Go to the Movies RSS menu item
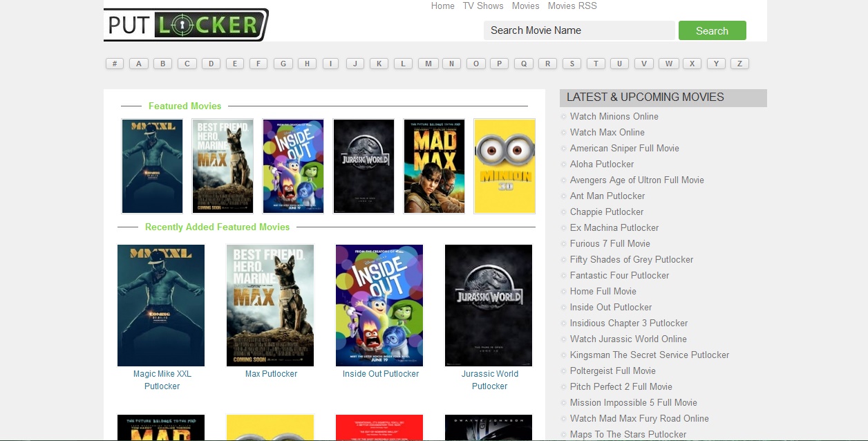The height and width of the screenshot is (441, 868). click(x=572, y=6)
